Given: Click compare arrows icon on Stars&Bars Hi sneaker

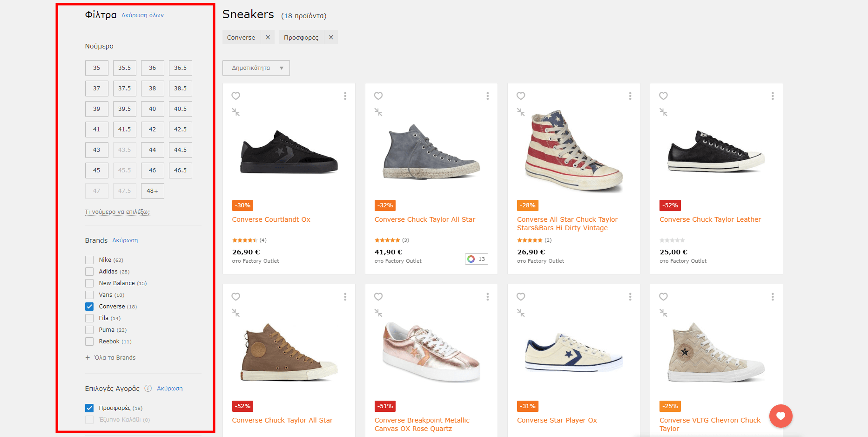Looking at the screenshot, I should (521, 112).
